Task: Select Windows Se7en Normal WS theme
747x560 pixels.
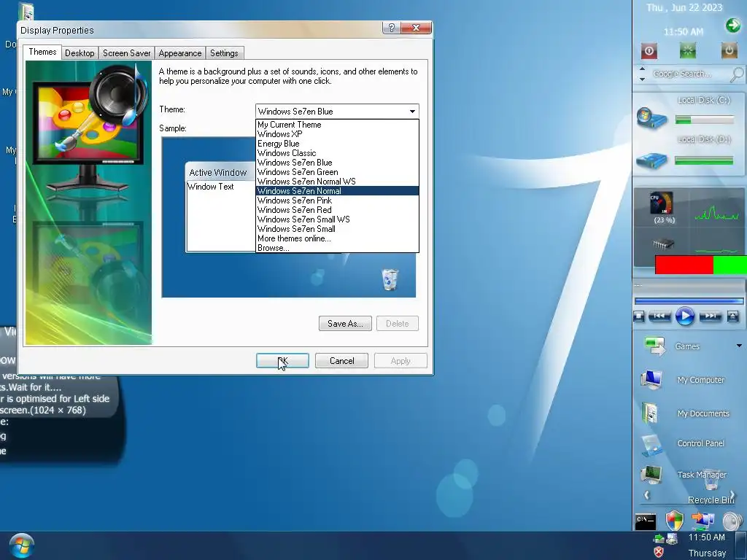Action: click(x=337, y=182)
